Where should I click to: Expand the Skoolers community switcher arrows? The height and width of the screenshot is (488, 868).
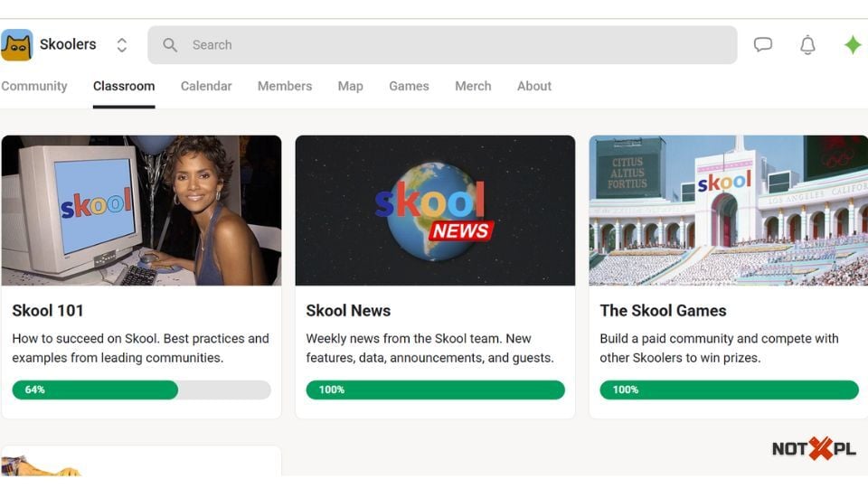(122, 45)
